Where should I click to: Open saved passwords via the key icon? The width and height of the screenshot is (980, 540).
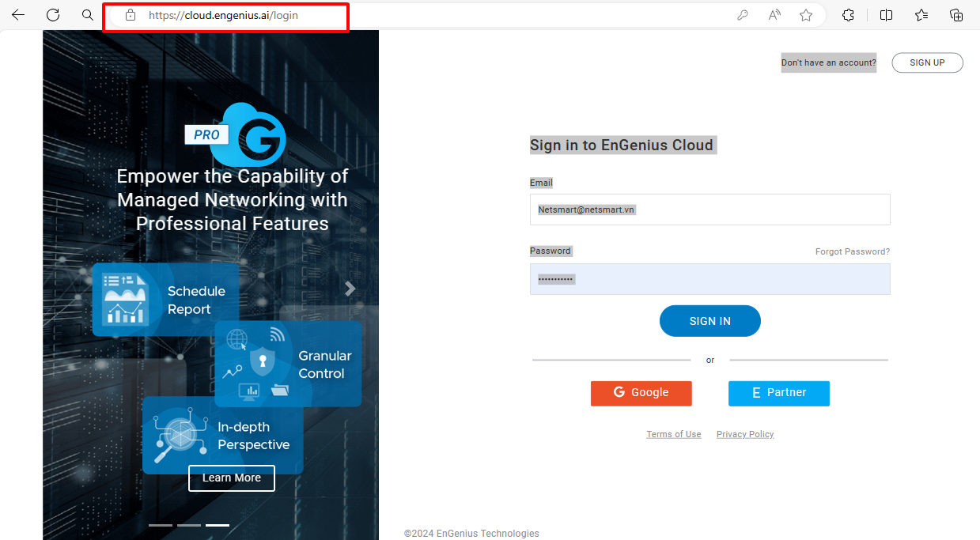743,15
